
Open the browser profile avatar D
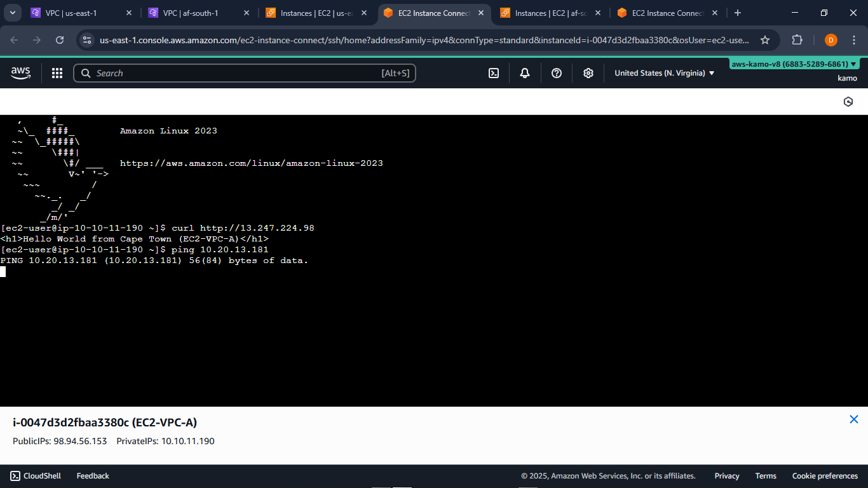(831, 39)
